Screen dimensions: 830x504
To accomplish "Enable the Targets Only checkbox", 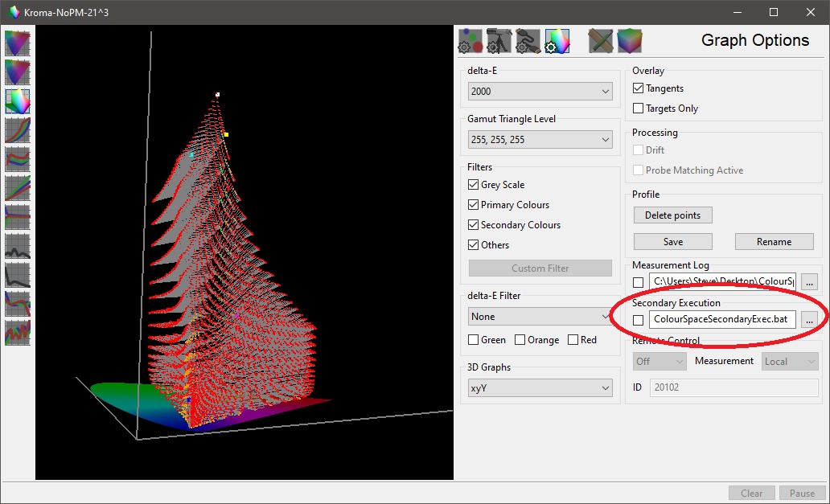I will pyautogui.click(x=639, y=109).
